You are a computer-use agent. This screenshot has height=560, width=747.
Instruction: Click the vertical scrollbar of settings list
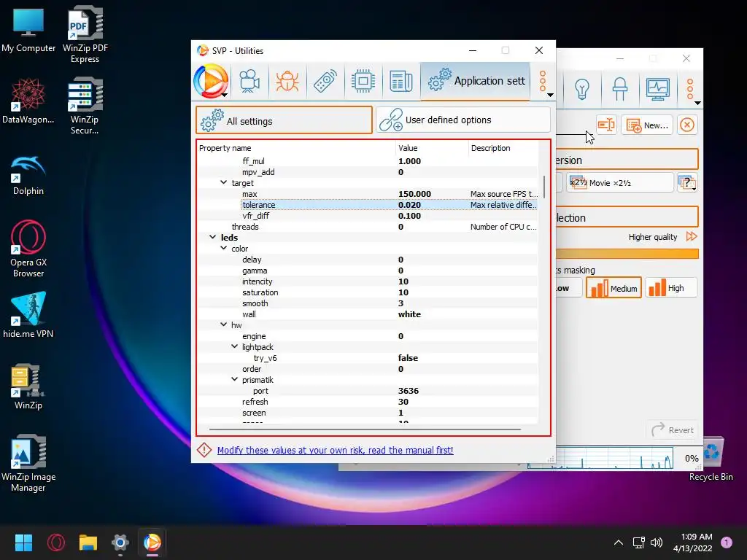pyautogui.click(x=544, y=187)
